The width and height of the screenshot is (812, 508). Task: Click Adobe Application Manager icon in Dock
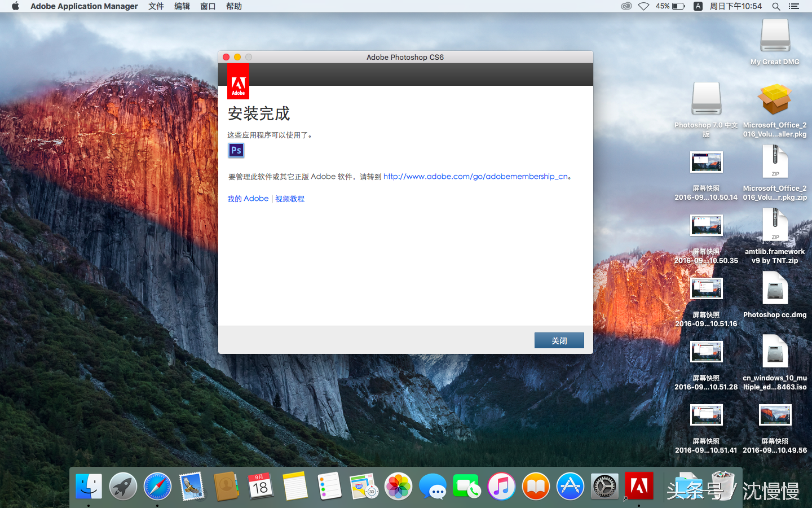pyautogui.click(x=639, y=486)
